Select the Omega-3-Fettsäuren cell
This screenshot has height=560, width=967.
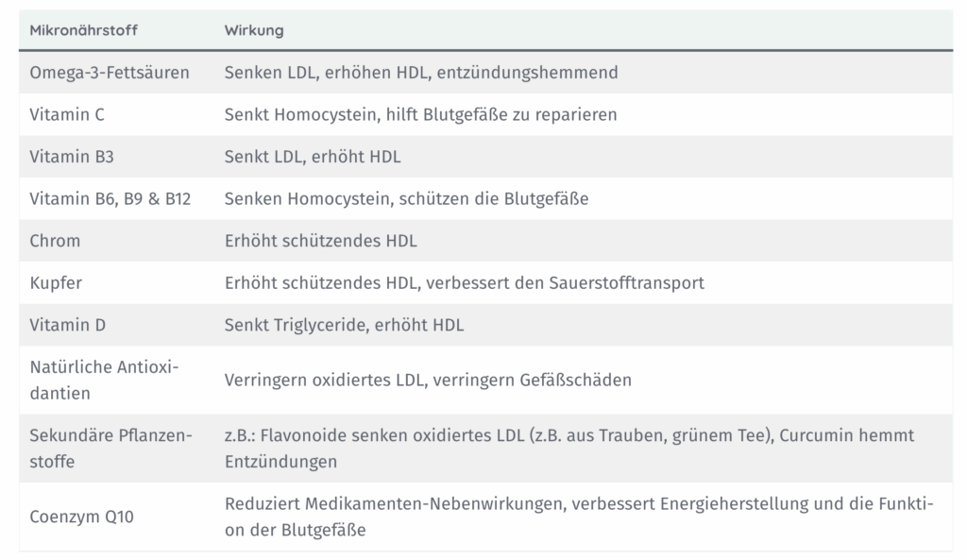point(110,73)
